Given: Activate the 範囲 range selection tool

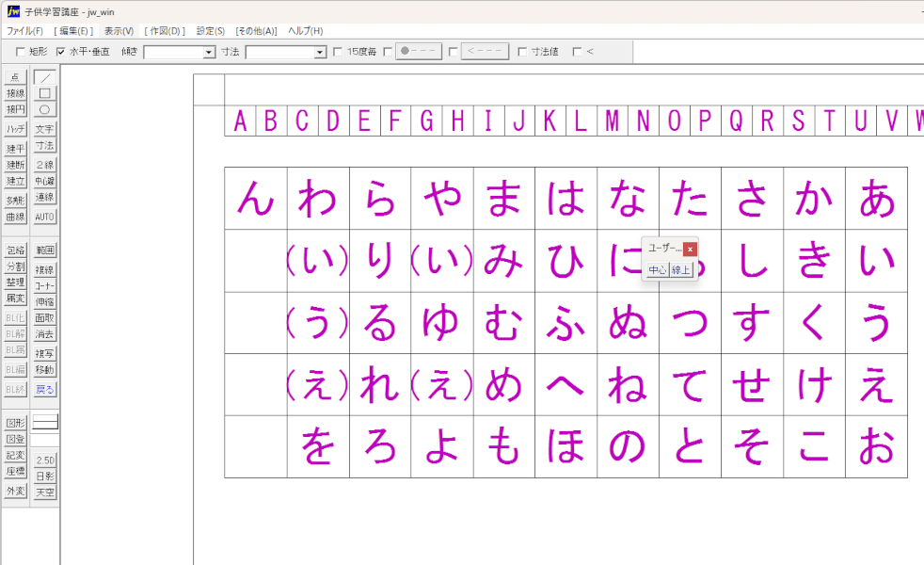Looking at the screenshot, I should tap(45, 250).
